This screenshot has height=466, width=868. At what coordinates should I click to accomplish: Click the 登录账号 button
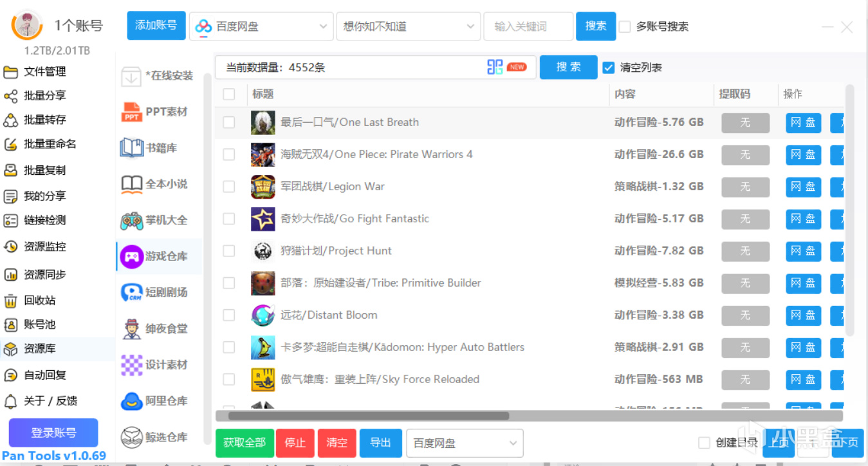pyautogui.click(x=53, y=433)
